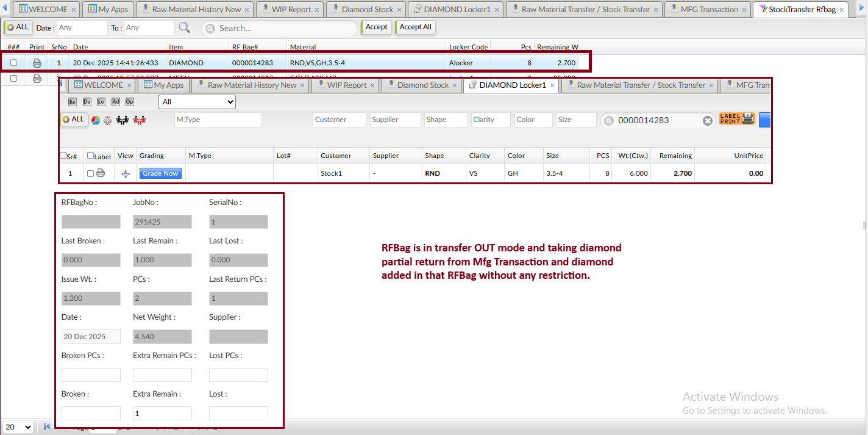Clear the 0000014283 search with X icon
The image size is (868, 435).
pyautogui.click(x=707, y=121)
